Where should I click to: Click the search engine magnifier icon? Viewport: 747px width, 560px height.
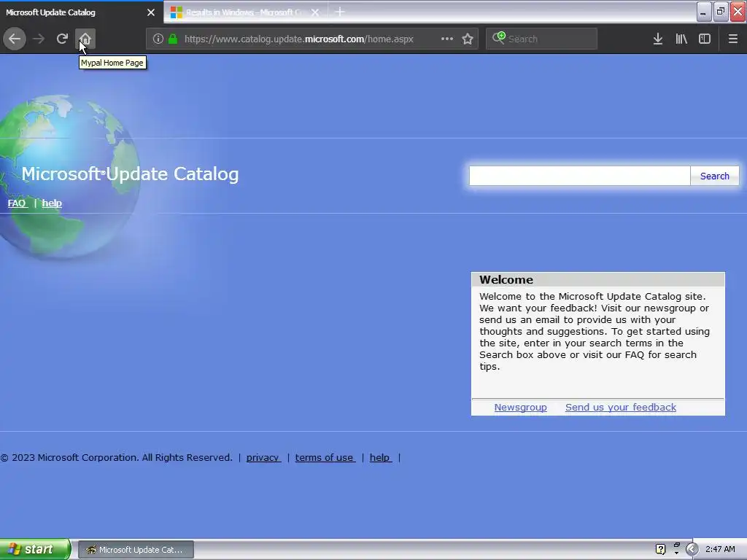[x=498, y=38]
